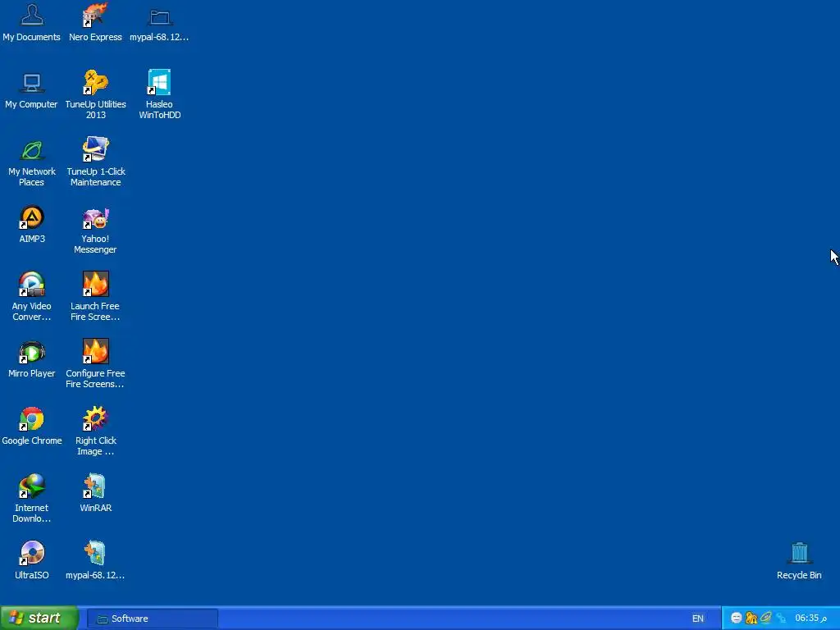Click the 06:35 taskbar clock
Image resolution: width=840 pixels, height=630 pixels.
pyautogui.click(x=810, y=619)
